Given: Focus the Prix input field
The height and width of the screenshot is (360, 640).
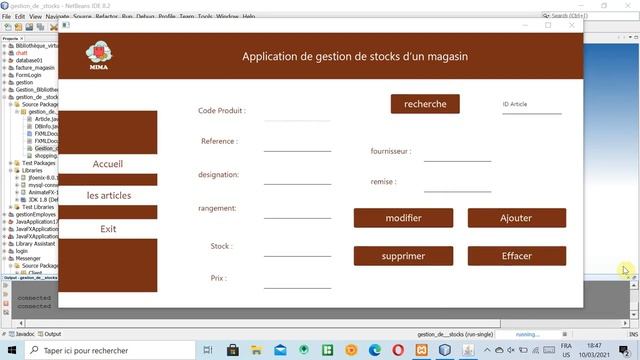Looking at the screenshot, I should point(297,282).
